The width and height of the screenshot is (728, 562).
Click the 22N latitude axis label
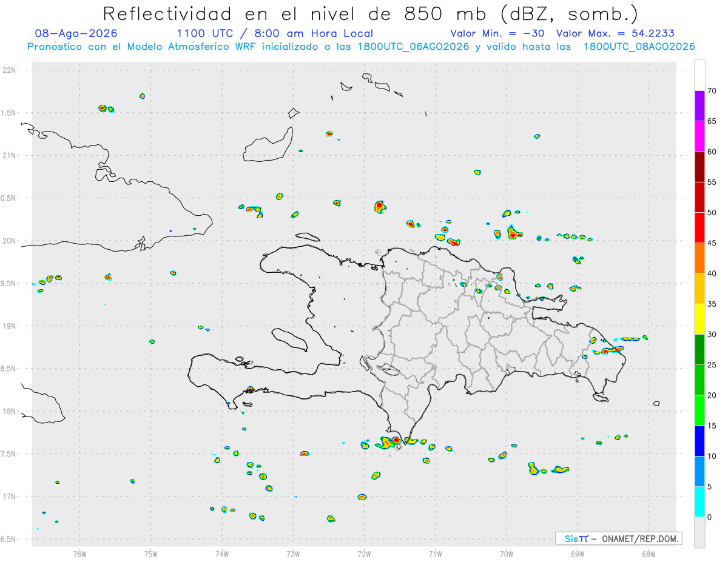coord(10,70)
